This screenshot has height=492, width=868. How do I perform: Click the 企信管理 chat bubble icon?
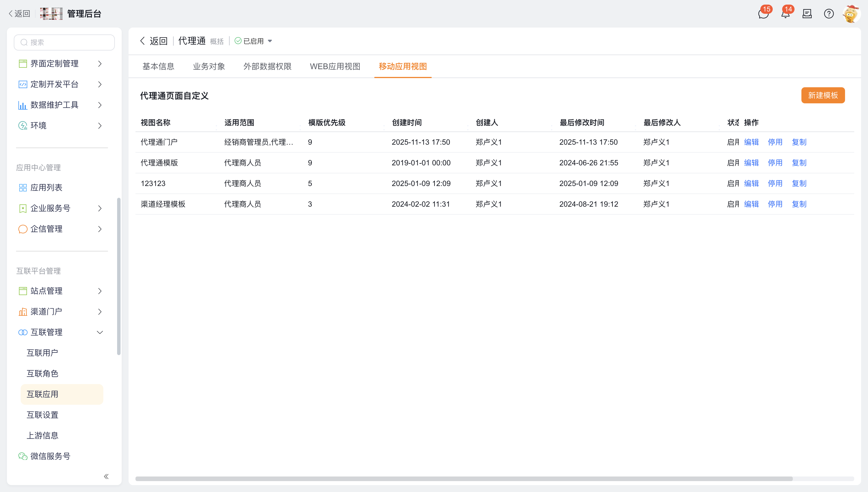click(23, 229)
